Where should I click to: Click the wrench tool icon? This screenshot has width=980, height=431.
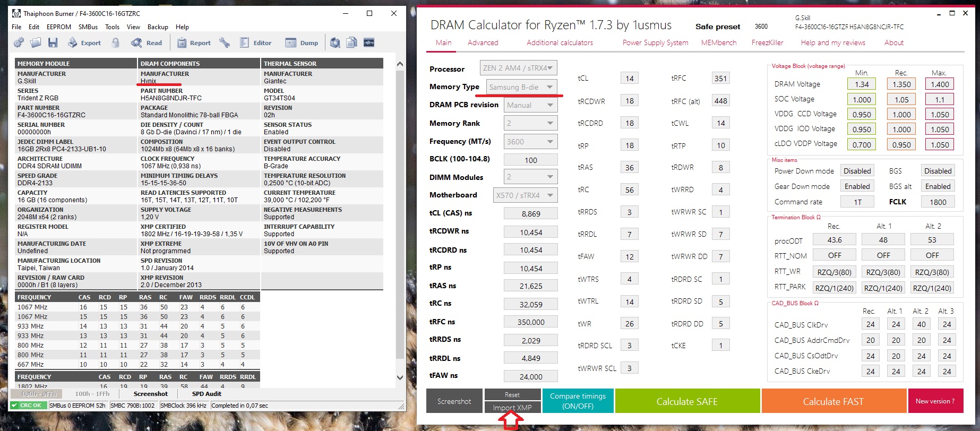point(225,43)
